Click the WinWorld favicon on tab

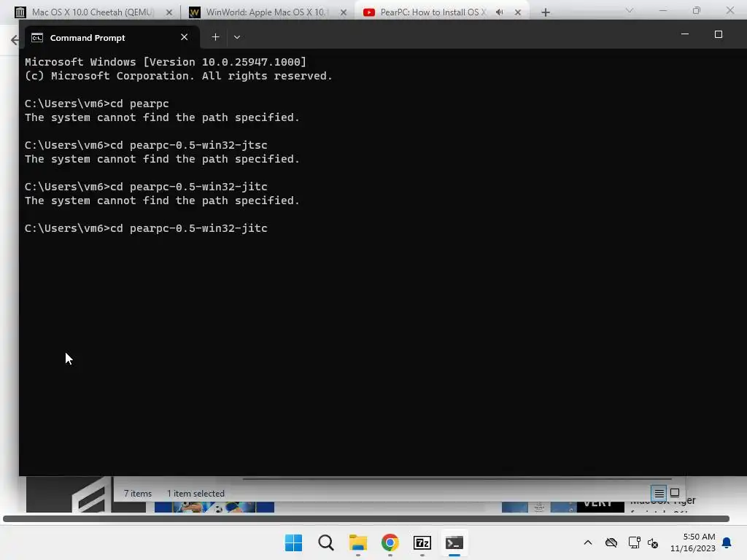point(194,12)
